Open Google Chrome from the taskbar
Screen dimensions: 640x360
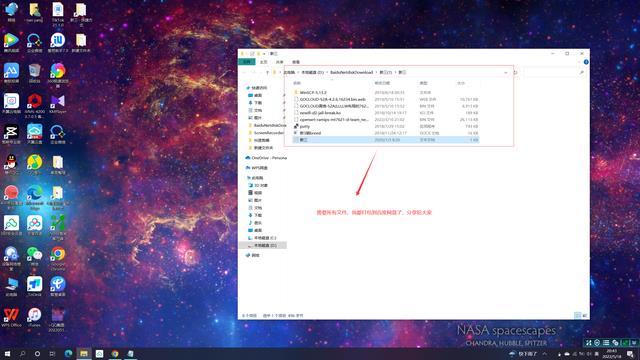115,353
